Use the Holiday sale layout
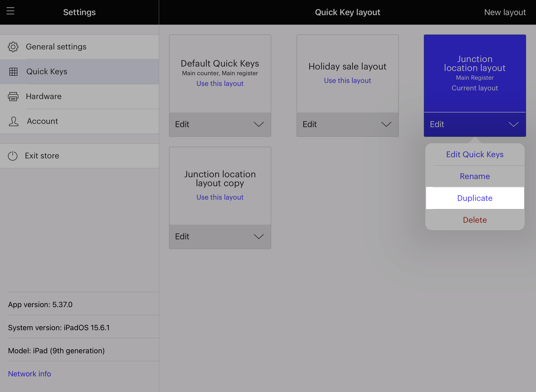This screenshot has height=392, width=536. tap(347, 81)
